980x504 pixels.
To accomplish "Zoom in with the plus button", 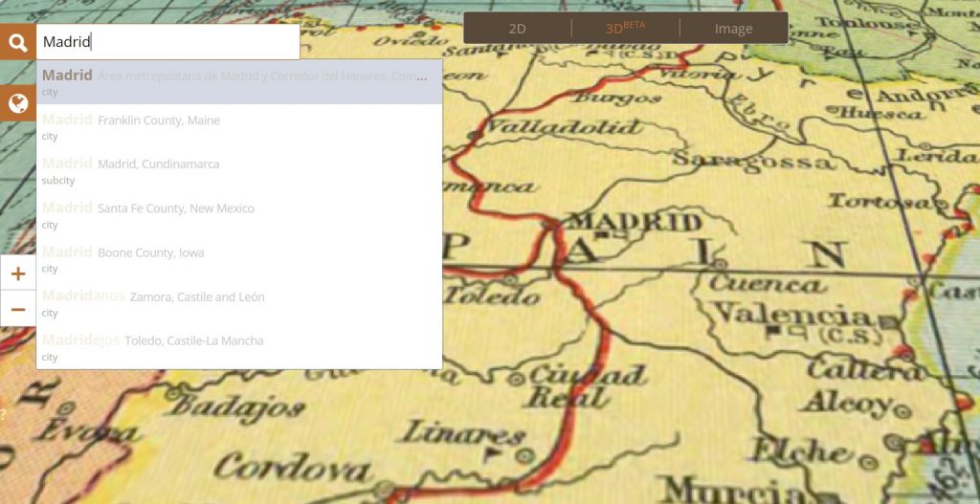I will pos(17,273).
